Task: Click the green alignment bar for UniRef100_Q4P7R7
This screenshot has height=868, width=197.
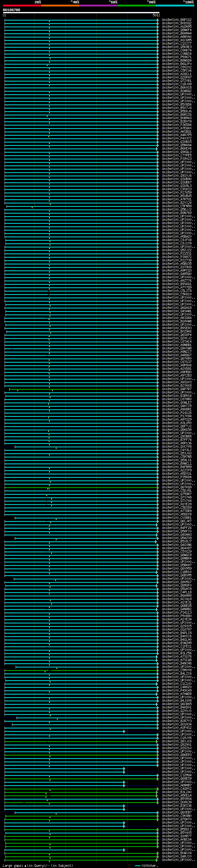Action: tap(101, 389)
